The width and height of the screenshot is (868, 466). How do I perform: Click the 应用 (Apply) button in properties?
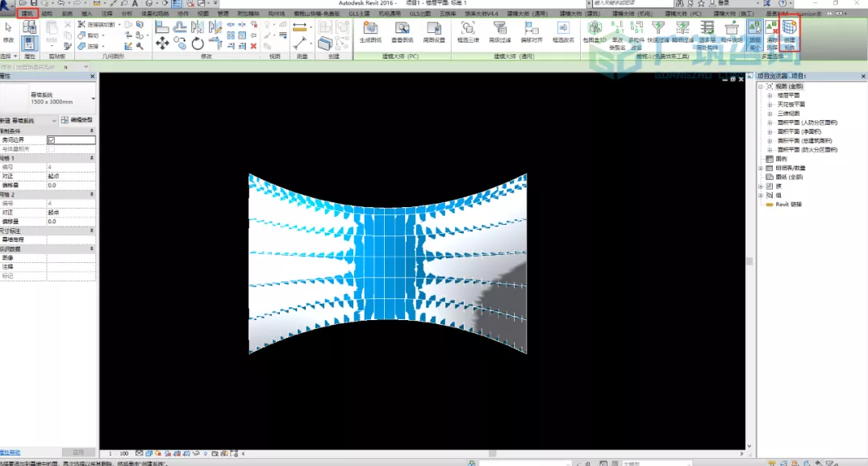coord(78,452)
